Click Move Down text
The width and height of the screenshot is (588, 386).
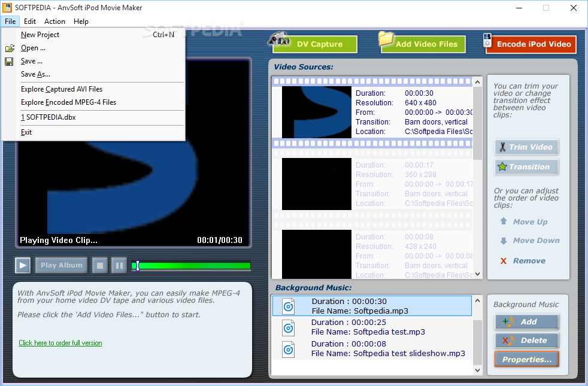point(537,241)
